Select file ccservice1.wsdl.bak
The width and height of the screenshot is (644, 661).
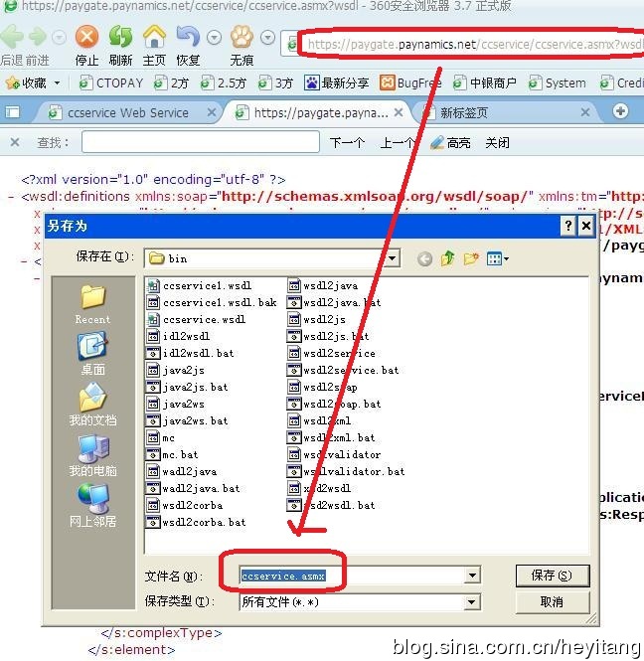coord(212,303)
